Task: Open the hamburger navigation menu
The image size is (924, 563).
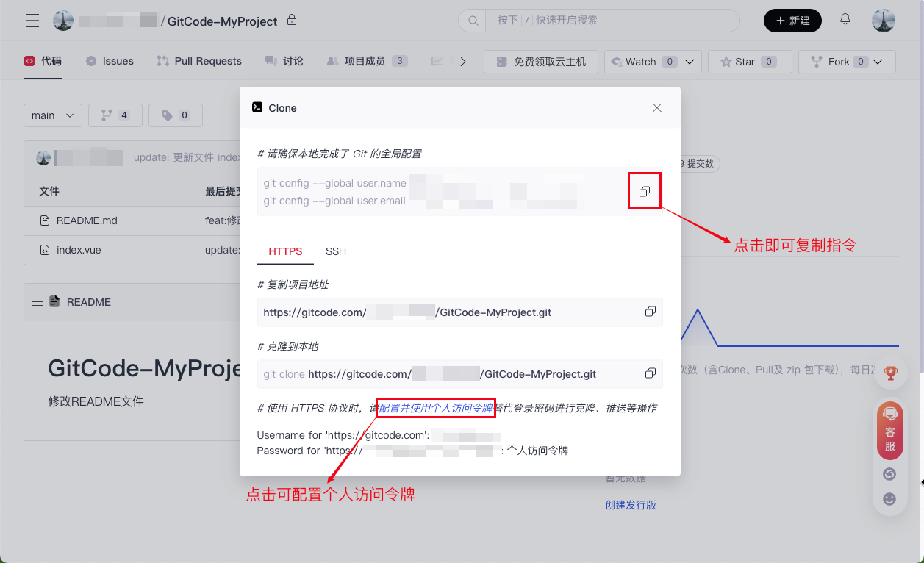Action: 32,21
